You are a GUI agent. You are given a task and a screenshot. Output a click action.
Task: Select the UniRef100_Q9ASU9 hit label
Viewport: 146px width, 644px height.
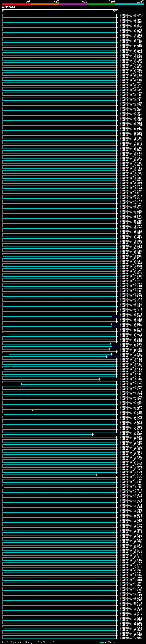[x=131, y=20]
